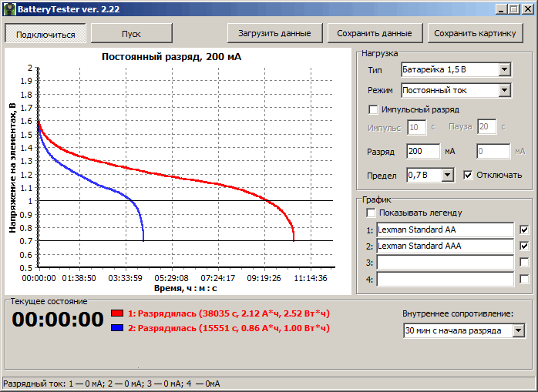Toggle the Отключать checkbox
The height and width of the screenshot is (392, 538).
pyautogui.click(x=468, y=175)
